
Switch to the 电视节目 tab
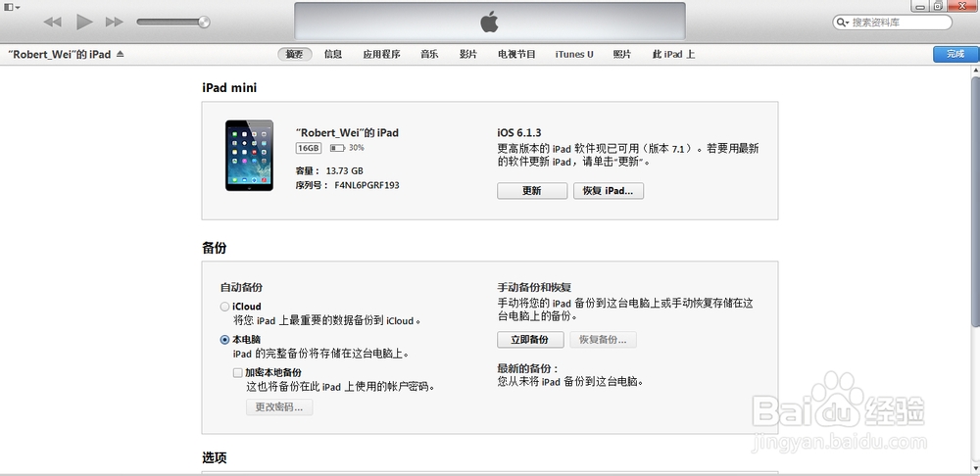516,54
